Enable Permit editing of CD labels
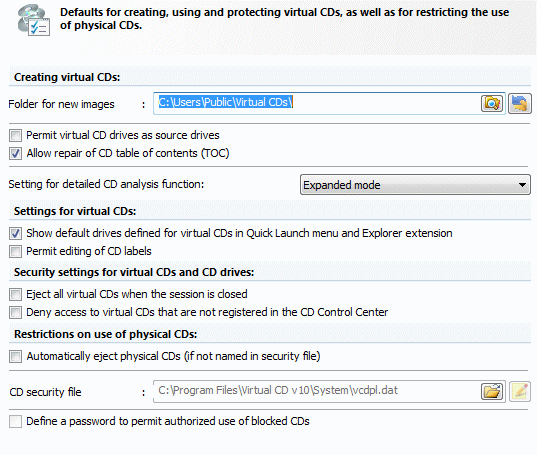 coord(15,251)
